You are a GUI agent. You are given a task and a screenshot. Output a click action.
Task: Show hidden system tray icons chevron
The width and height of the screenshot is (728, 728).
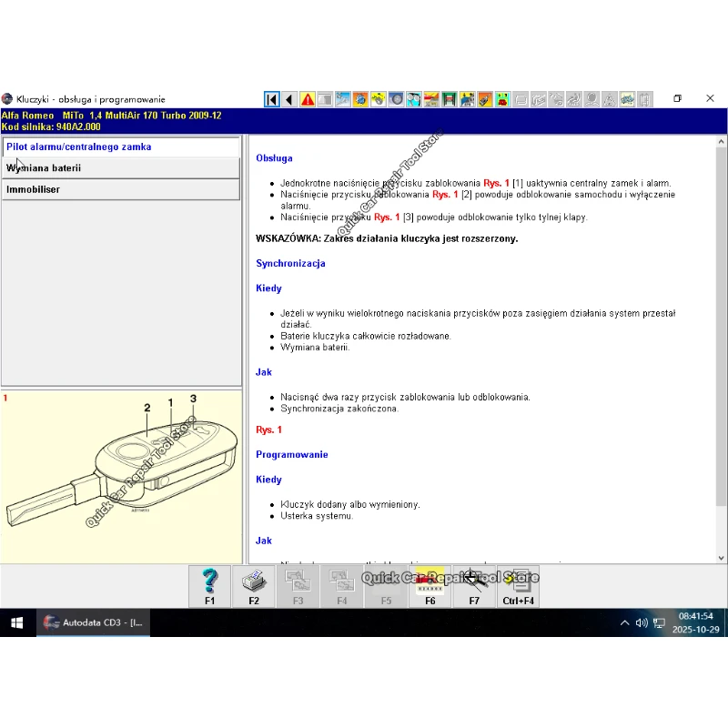[625, 623]
